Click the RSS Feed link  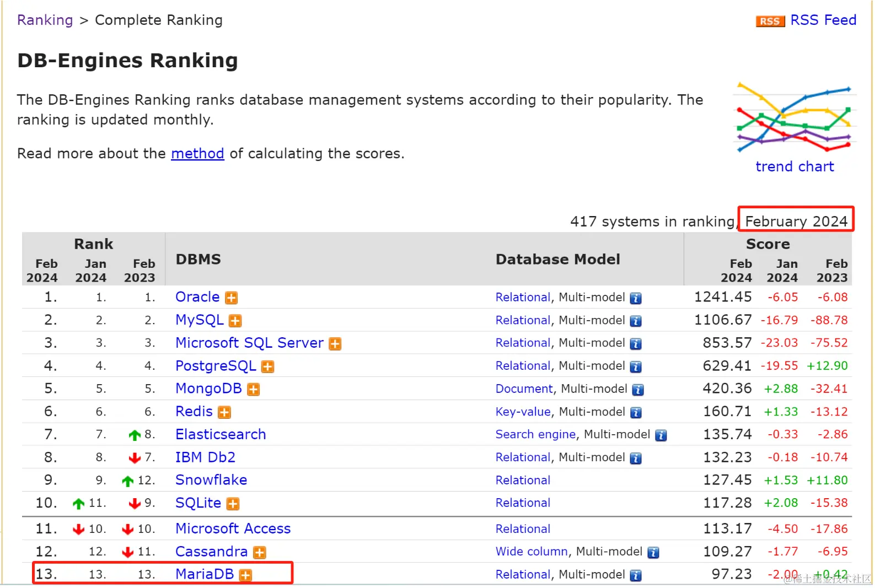pos(823,20)
